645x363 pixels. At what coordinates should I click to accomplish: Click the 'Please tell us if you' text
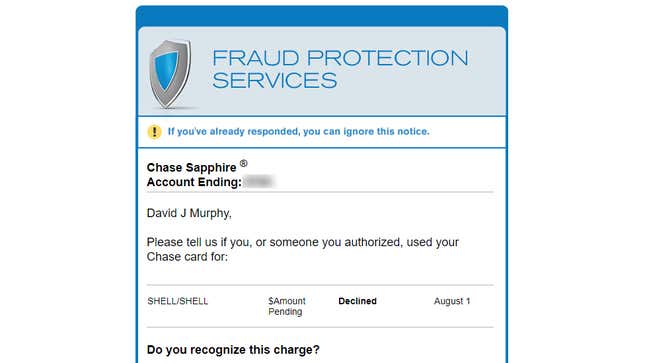[x=199, y=242]
